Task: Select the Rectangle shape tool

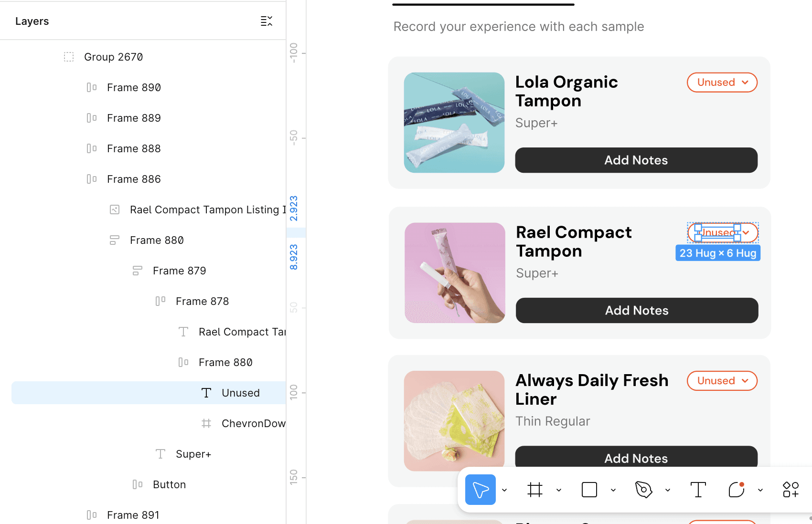Action: point(589,490)
